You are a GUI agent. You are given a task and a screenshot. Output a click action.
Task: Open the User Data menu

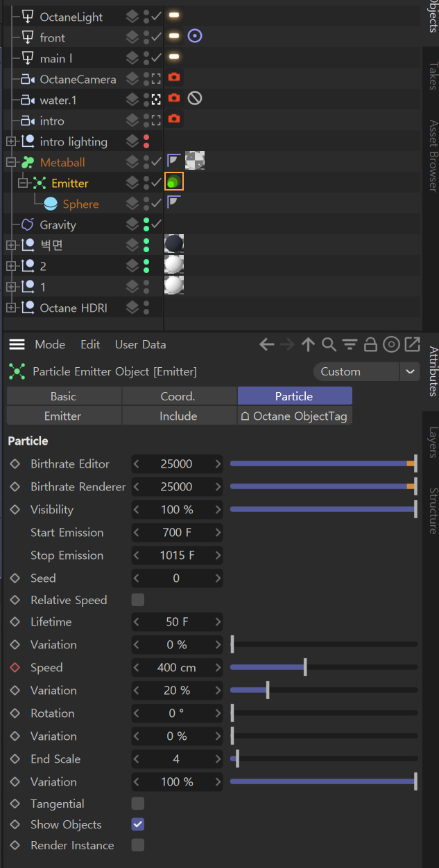140,344
